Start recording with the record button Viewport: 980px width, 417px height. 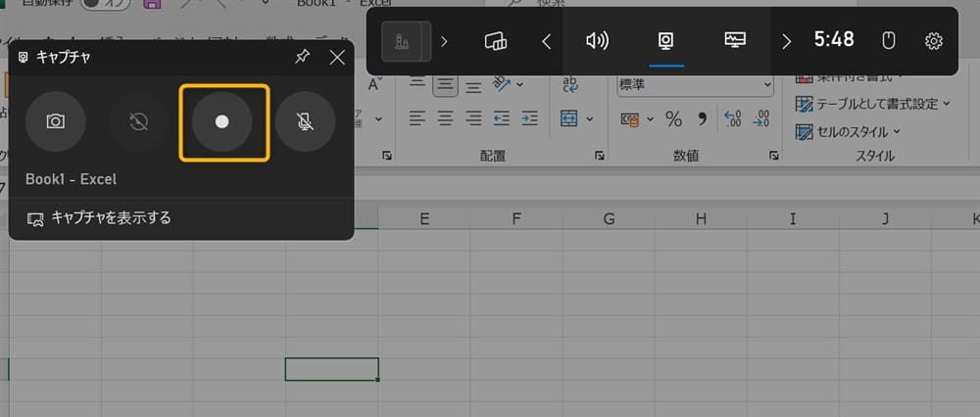[x=221, y=122]
